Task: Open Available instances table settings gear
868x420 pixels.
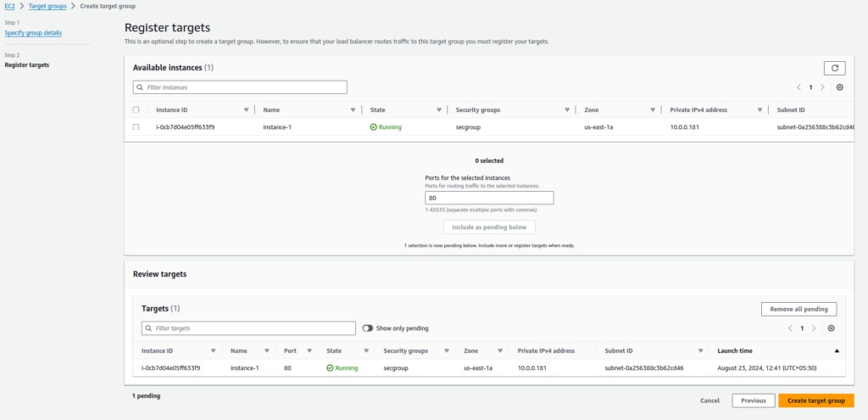Action: pos(839,87)
